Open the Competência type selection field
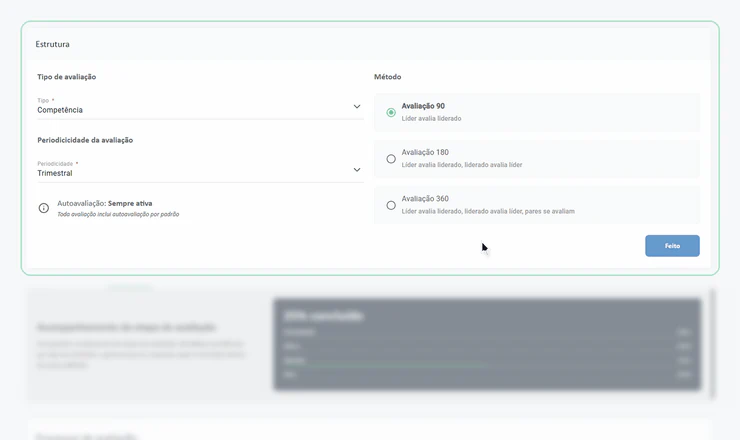This screenshot has width=740, height=440. (x=200, y=107)
